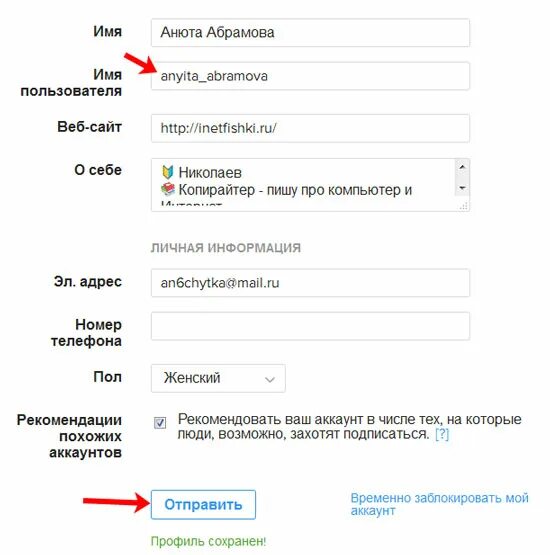The width and height of the screenshot is (550, 555).
Task: Uncheck the similar account recommendations checkbox
Action: coord(160,422)
